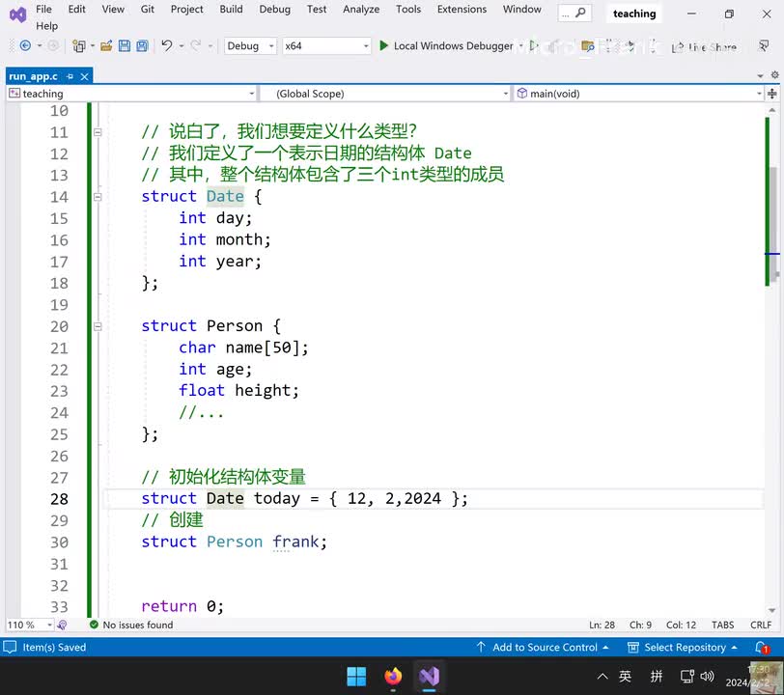Viewport: 784px width, 695px height.
Task: Open the Analyze menu
Action: point(361,9)
